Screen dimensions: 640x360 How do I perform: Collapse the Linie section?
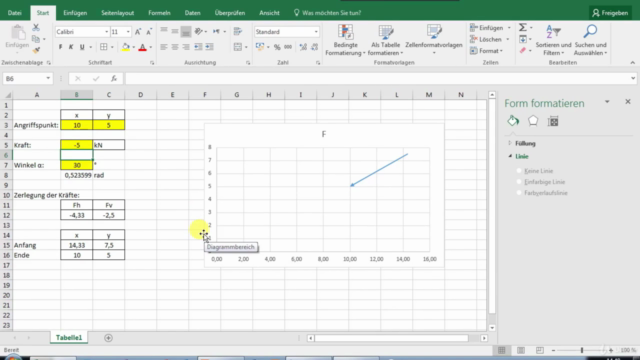pyautogui.click(x=510, y=156)
